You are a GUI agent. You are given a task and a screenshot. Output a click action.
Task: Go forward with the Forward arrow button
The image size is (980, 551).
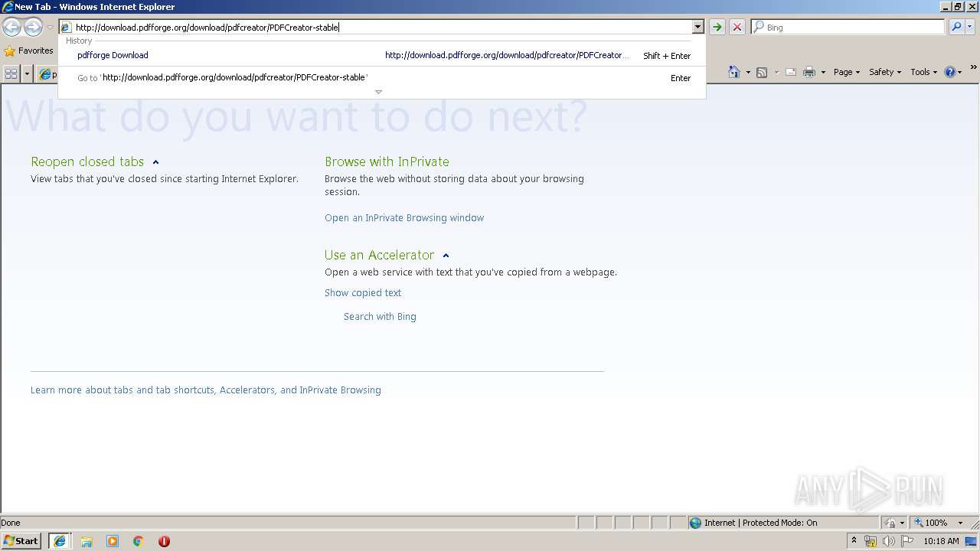(33, 28)
